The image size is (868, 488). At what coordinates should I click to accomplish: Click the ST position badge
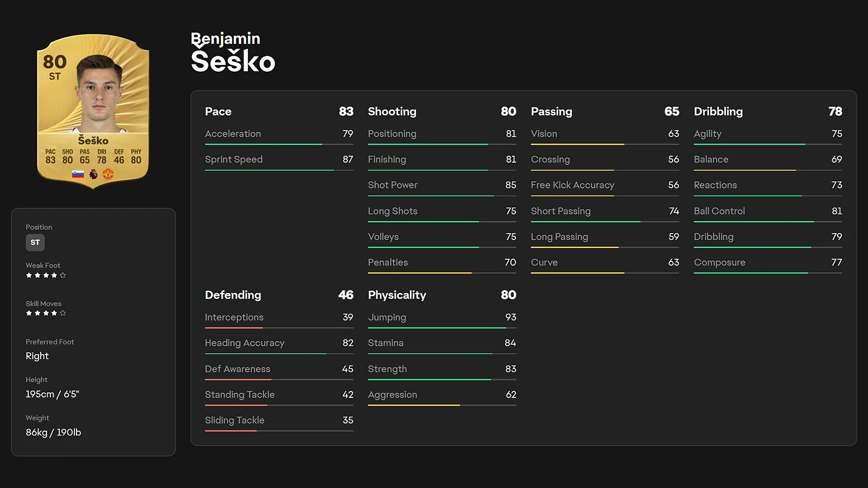pyautogui.click(x=35, y=242)
